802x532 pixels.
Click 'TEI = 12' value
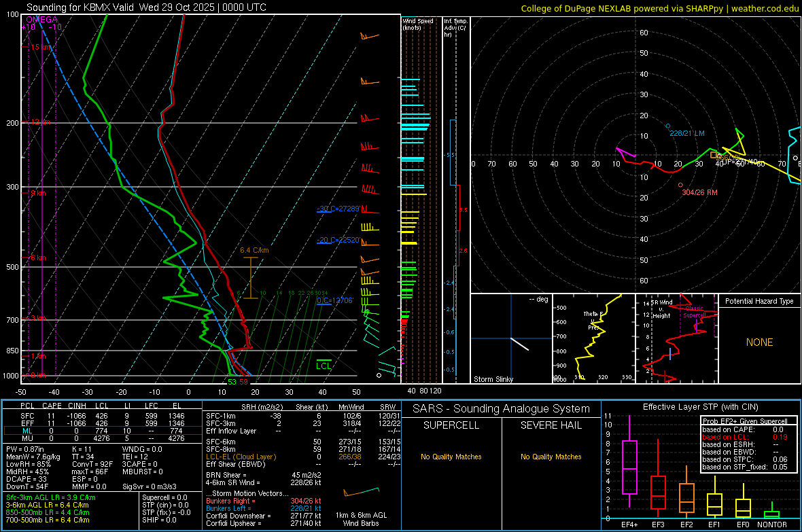point(135,457)
